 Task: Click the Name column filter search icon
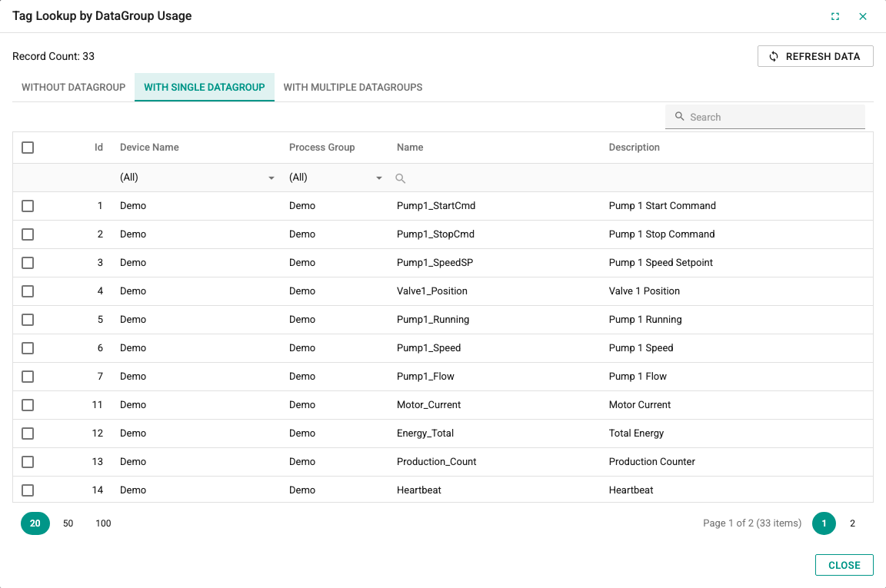400,178
